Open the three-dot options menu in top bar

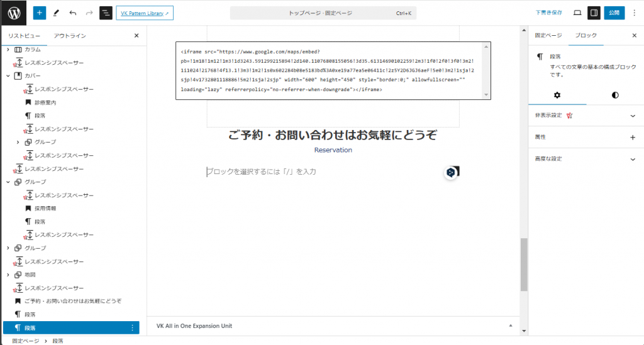pyautogui.click(x=633, y=13)
